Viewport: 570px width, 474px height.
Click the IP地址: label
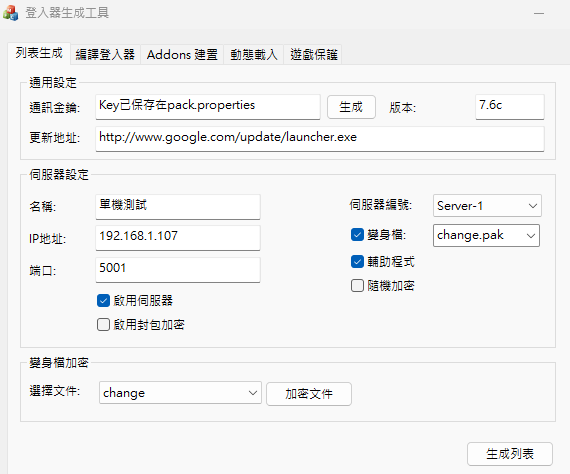click(47, 239)
